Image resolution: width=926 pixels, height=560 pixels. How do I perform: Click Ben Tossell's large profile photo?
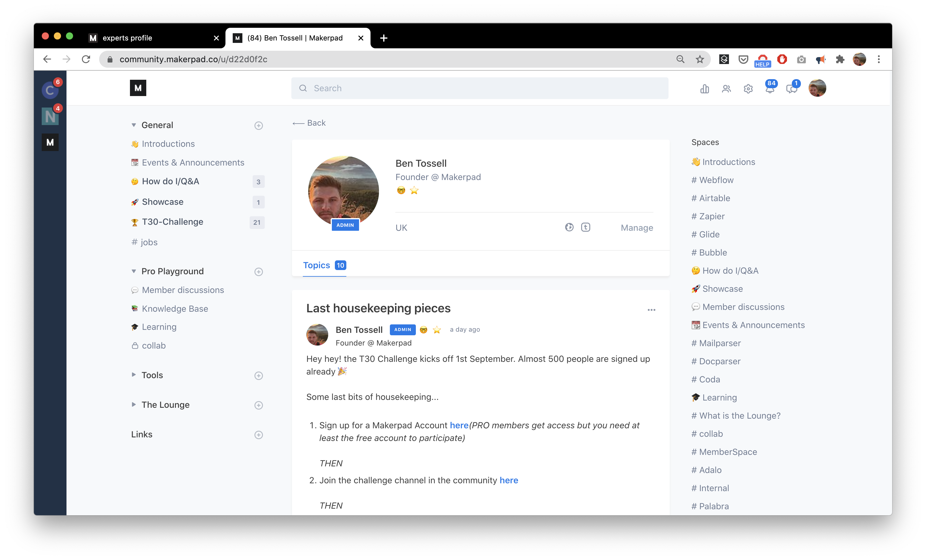pos(343,191)
